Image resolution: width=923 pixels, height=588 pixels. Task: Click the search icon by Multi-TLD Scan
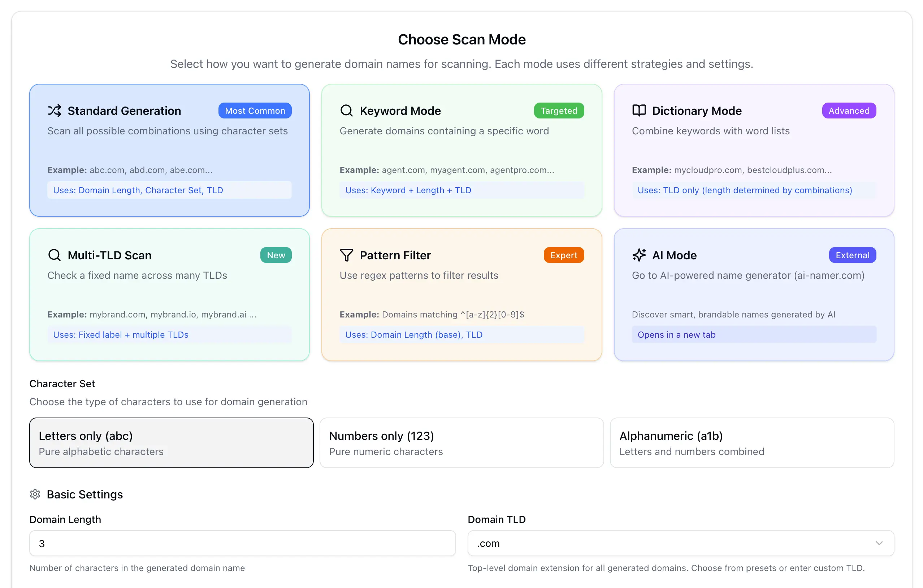[x=55, y=255]
